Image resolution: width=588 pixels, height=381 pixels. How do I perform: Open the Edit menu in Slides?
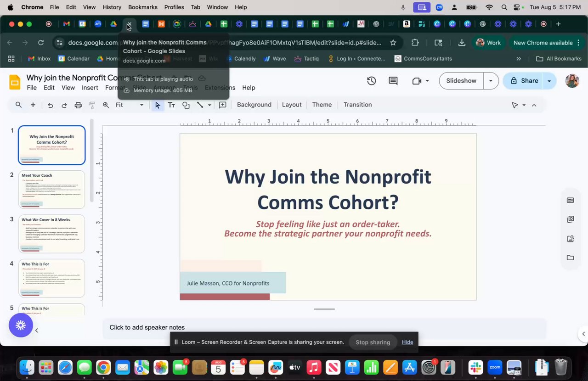click(49, 88)
